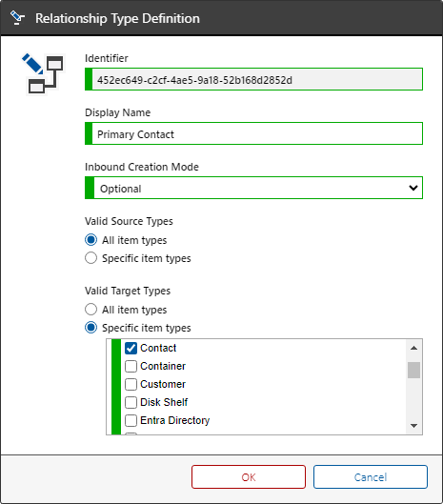Uncheck the Contact item type
This screenshot has width=443, height=504.
(x=131, y=348)
